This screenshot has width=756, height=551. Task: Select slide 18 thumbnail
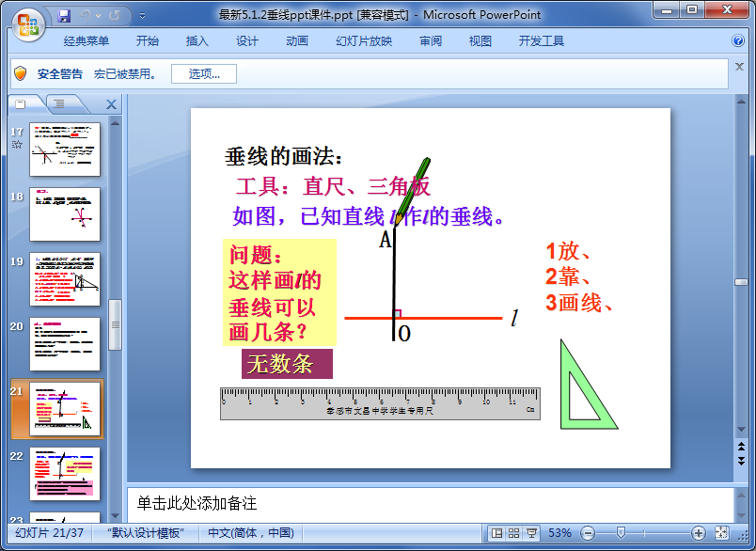tap(65, 214)
